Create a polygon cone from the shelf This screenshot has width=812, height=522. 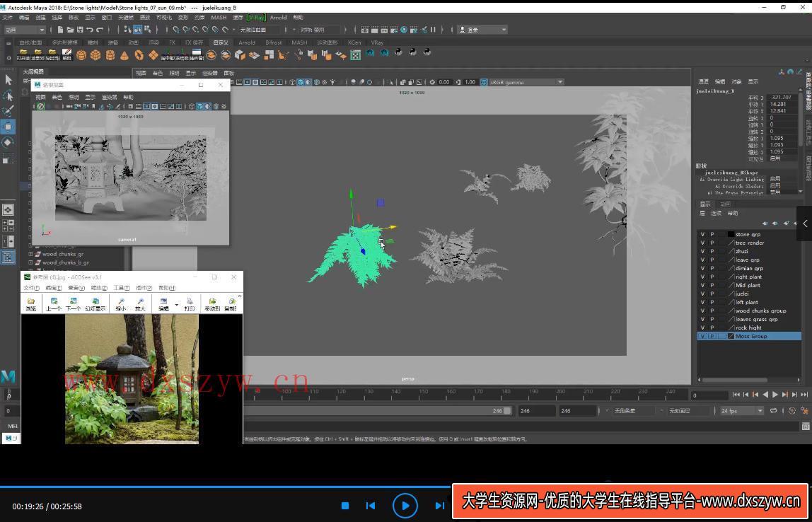point(124,55)
